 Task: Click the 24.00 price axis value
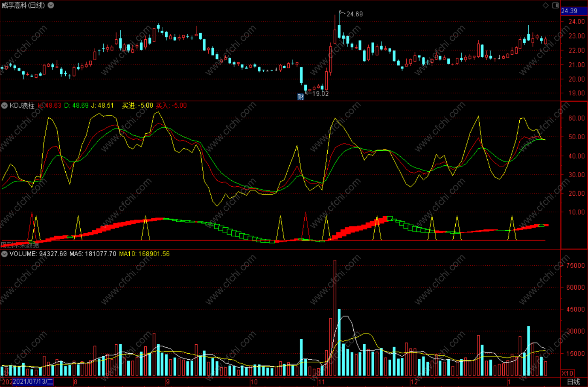click(576, 21)
